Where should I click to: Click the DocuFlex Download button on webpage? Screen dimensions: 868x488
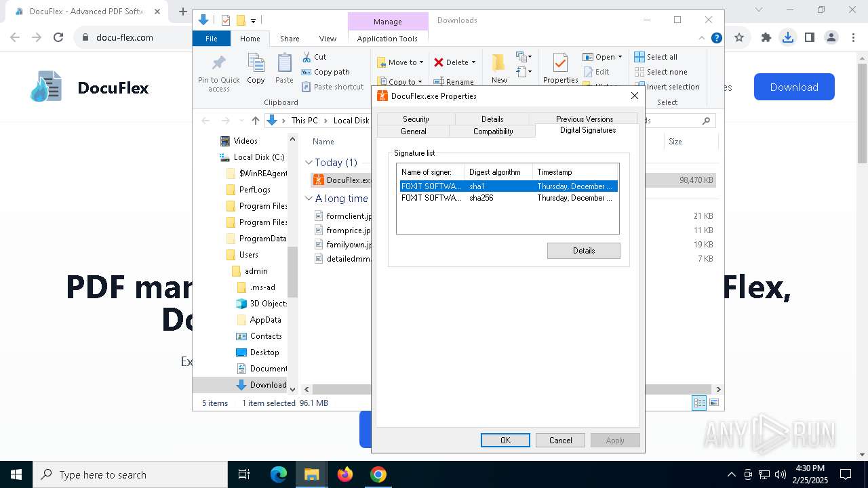[794, 87]
